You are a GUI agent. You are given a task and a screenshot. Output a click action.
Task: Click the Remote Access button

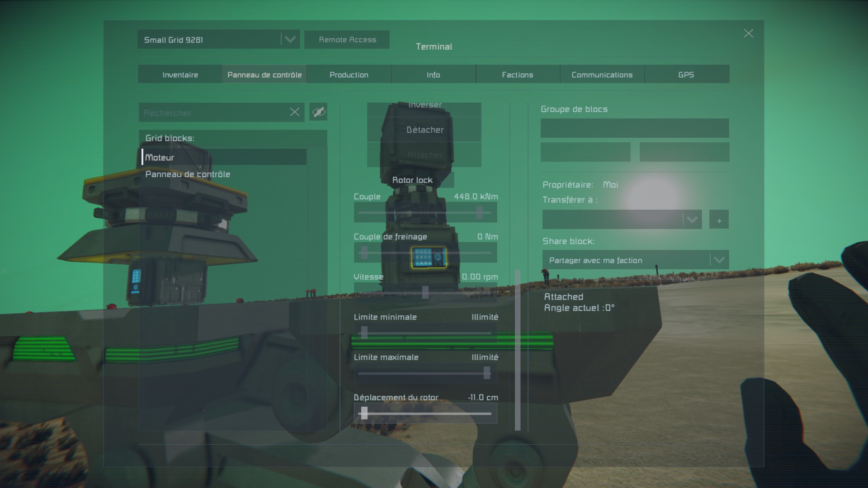tap(347, 40)
